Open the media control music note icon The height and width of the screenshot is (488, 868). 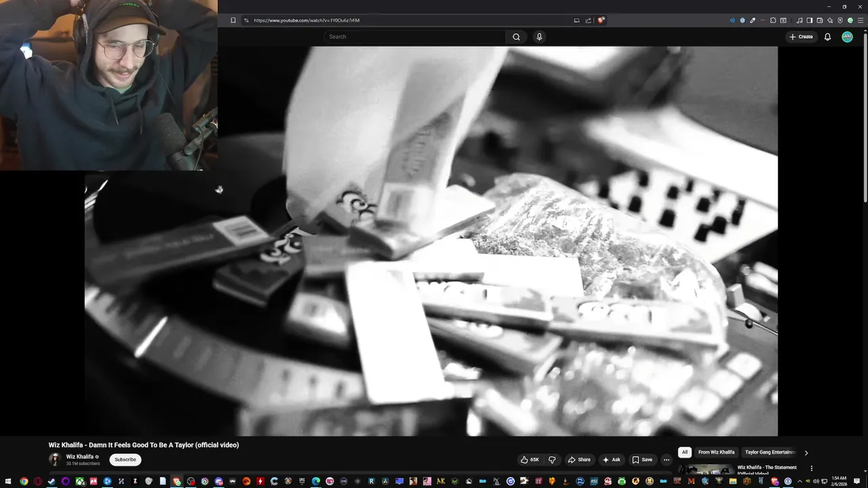[x=800, y=20]
